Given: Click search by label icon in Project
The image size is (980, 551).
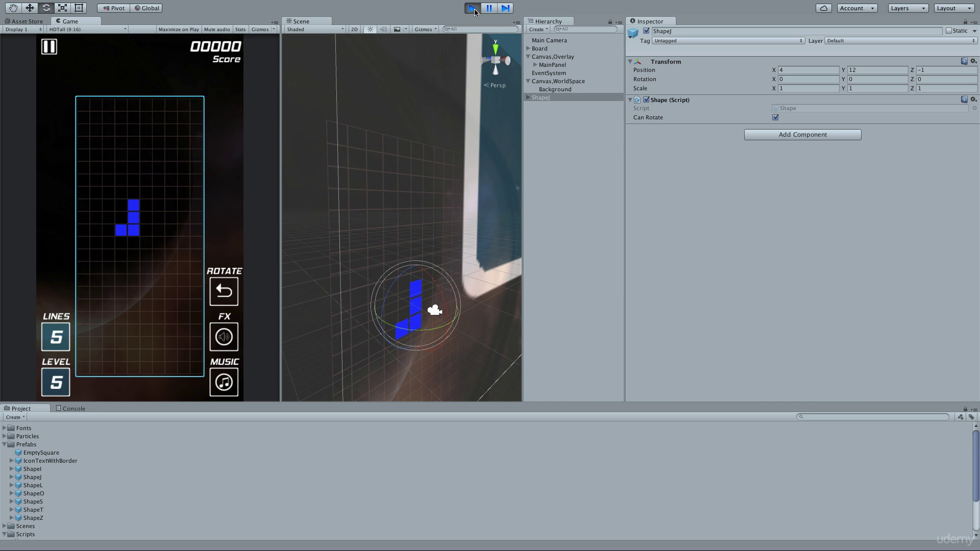Looking at the screenshot, I should point(971,417).
